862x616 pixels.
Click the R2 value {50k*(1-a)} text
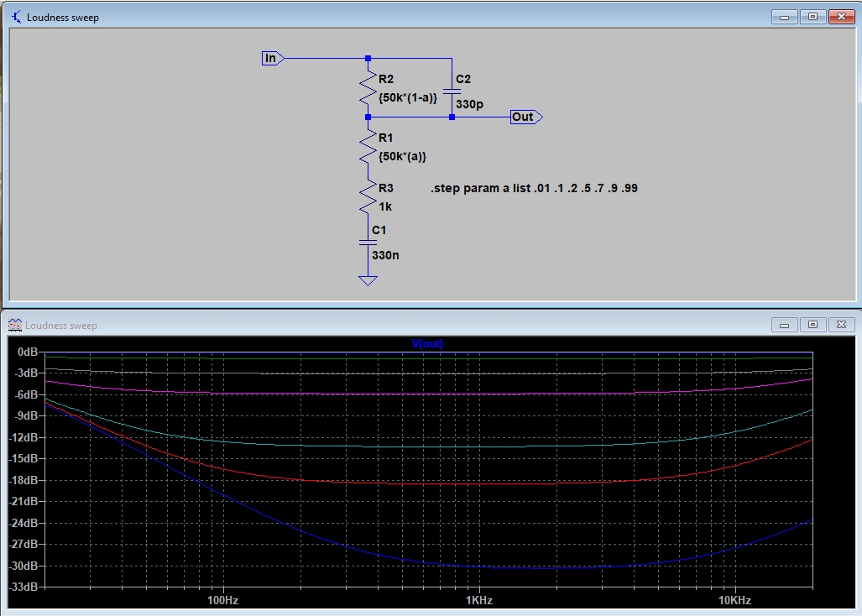(x=408, y=98)
